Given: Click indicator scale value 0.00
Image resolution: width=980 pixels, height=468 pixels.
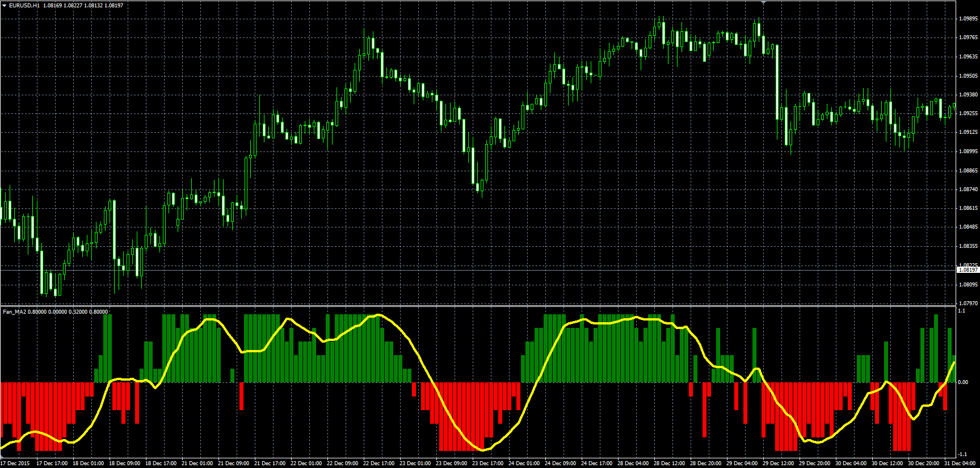Looking at the screenshot, I should (x=963, y=382).
